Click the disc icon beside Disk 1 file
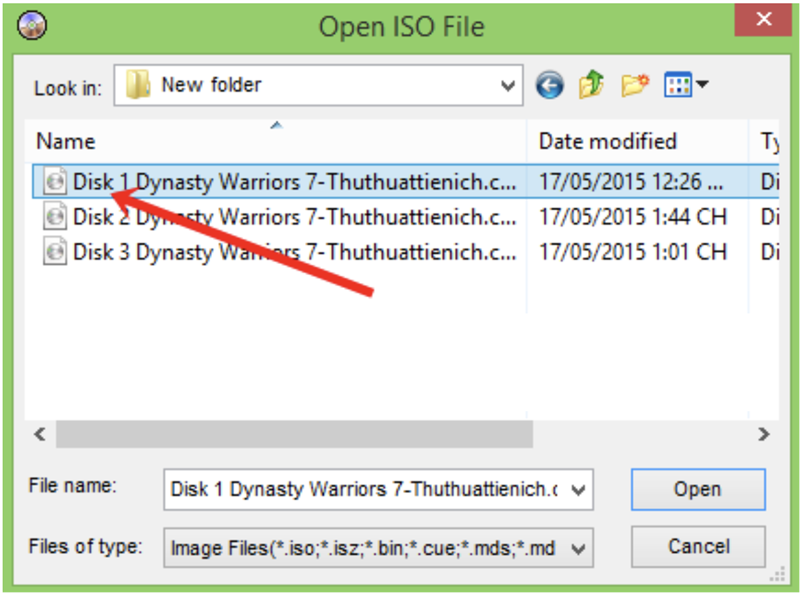The image size is (800, 593). (x=55, y=182)
